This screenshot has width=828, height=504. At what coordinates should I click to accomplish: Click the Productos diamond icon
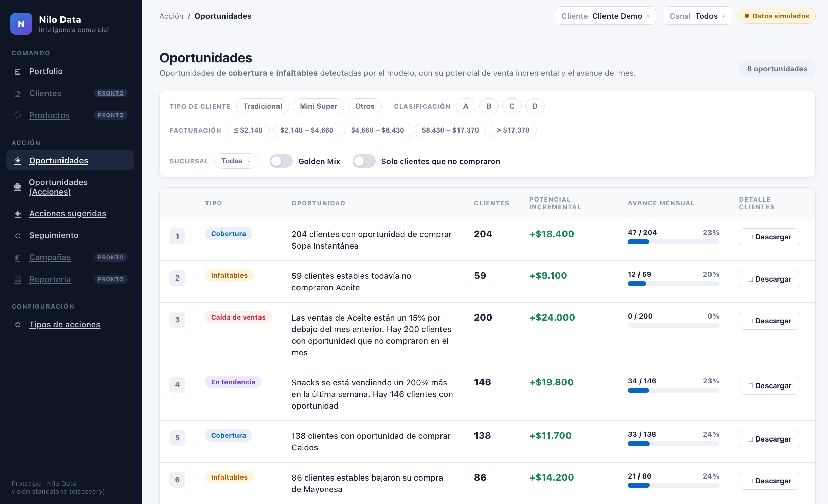click(18, 115)
